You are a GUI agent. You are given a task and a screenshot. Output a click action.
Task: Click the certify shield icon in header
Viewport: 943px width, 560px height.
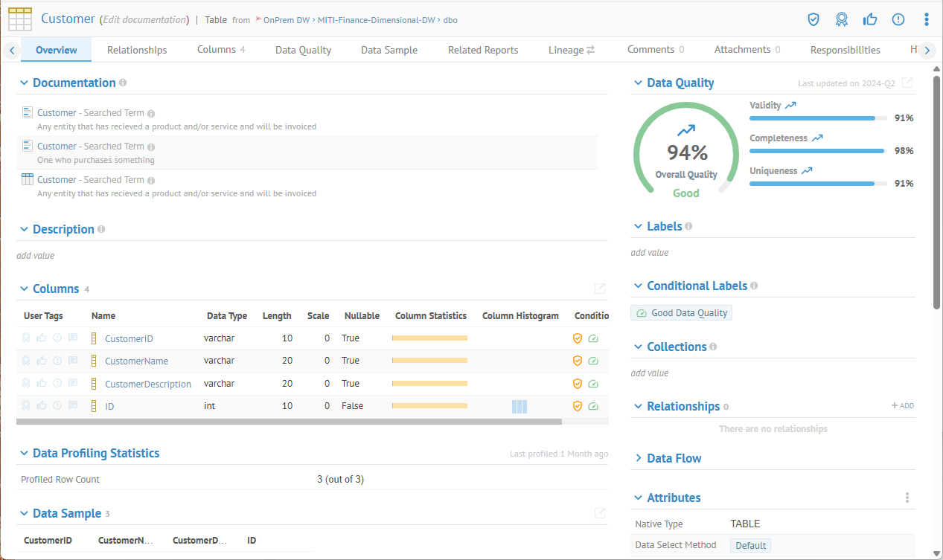(813, 19)
